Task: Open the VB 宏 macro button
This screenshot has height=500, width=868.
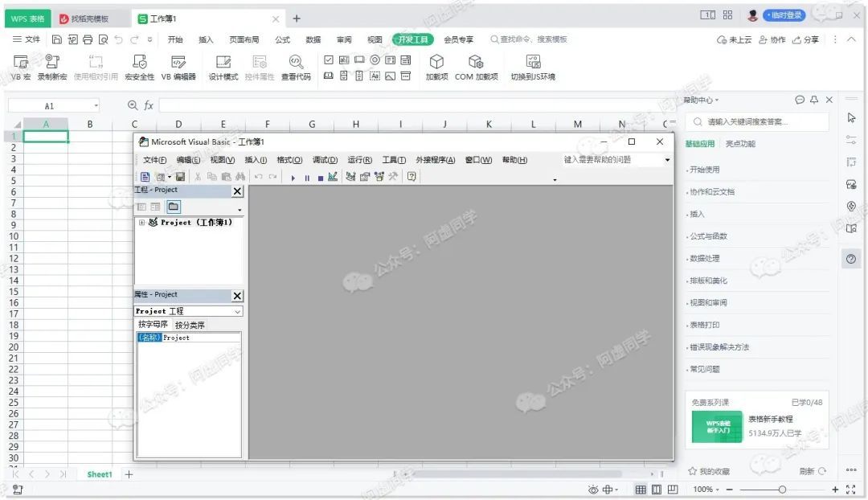Action: coord(20,68)
